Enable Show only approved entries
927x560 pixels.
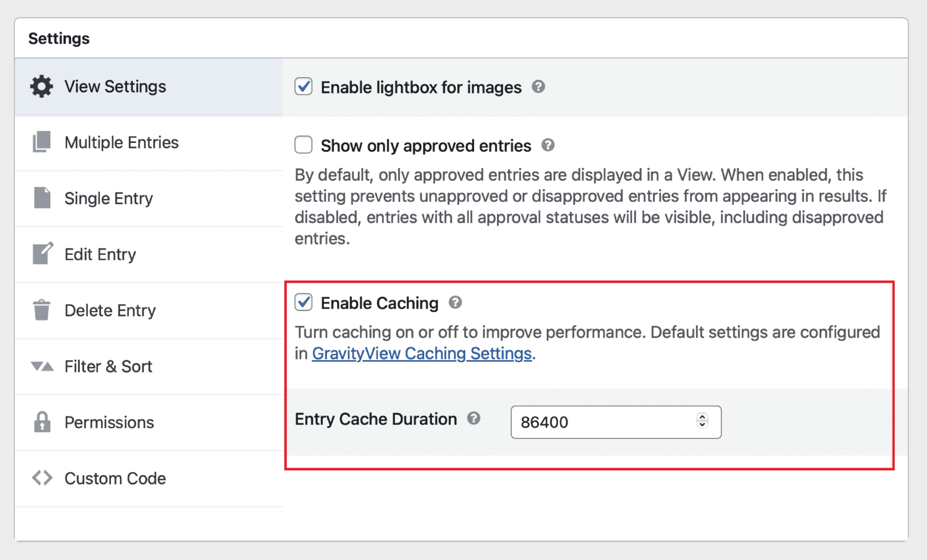[303, 145]
